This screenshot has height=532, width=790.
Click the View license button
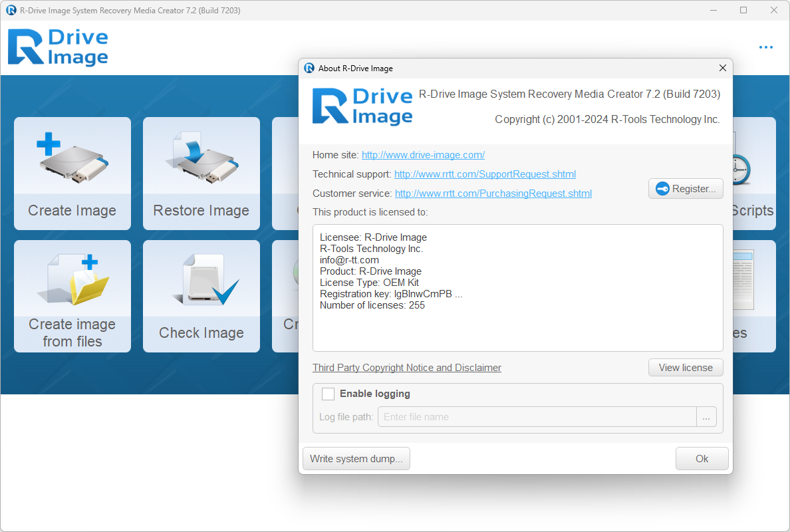(686, 368)
